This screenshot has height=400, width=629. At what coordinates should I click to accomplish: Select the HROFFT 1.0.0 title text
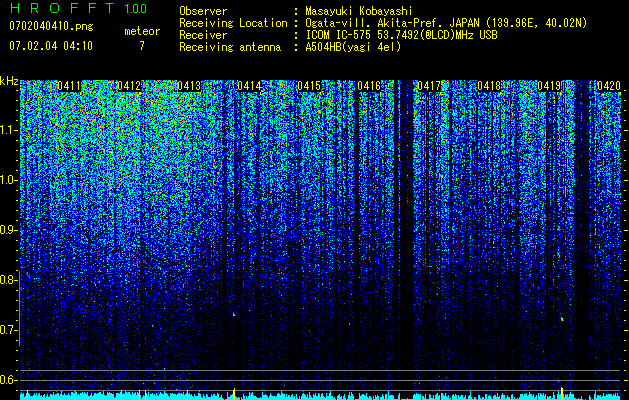78,8
